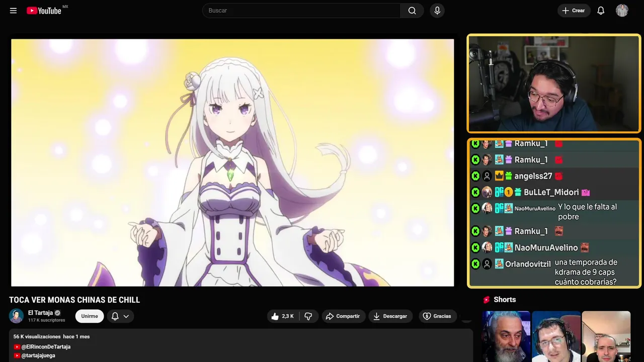
Task: Click BuLLeT_Midori chat username
Action: pos(551,193)
